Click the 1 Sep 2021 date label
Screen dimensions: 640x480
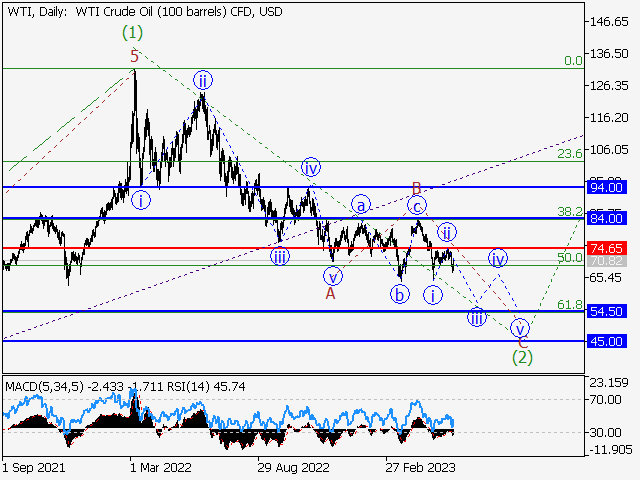(x=34, y=468)
